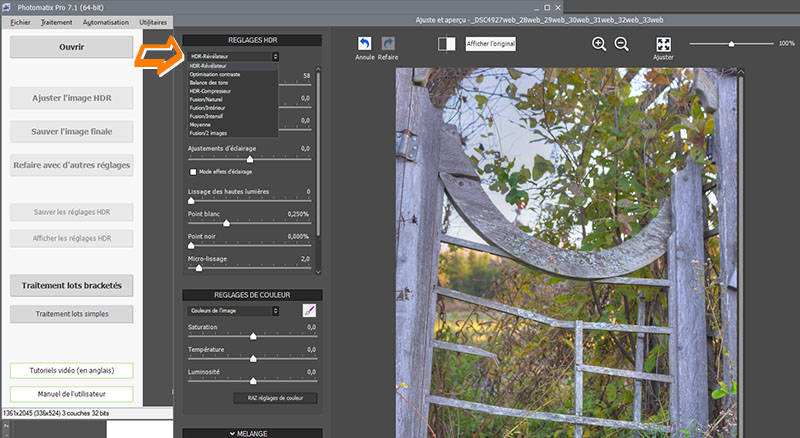Image resolution: width=800 pixels, height=438 pixels.
Task: Click the Ajustements d'éclairage slider handle
Action: tap(250, 160)
